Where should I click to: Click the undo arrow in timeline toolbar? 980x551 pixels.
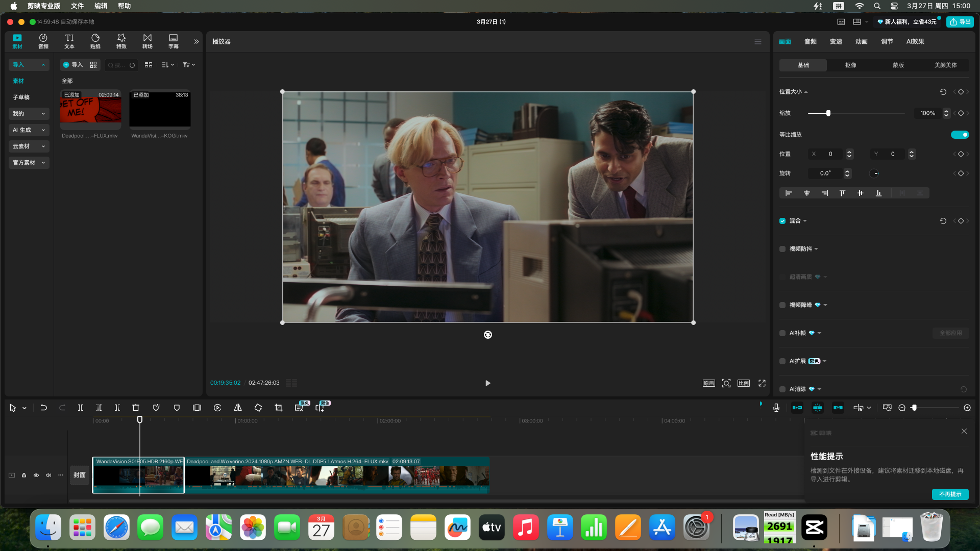tap(44, 408)
